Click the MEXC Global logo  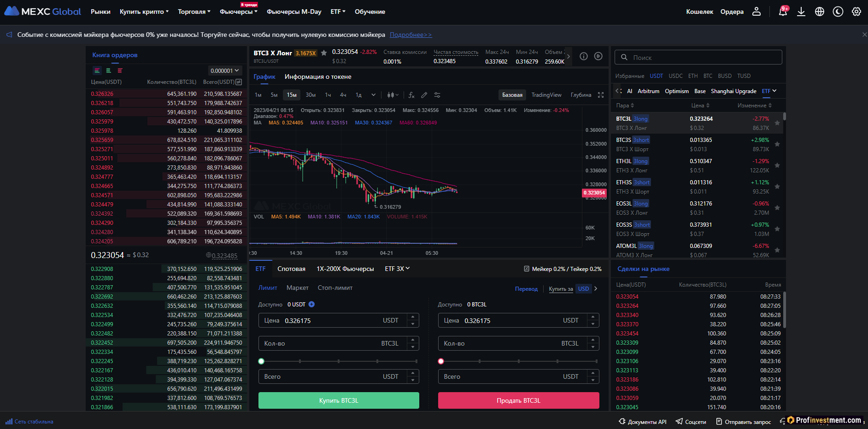(x=42, y=12)
